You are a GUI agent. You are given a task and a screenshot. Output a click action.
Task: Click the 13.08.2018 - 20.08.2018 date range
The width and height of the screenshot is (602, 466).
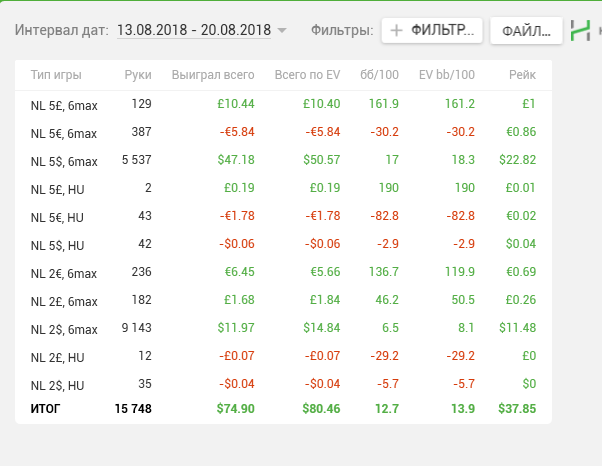tap(193, 31)
